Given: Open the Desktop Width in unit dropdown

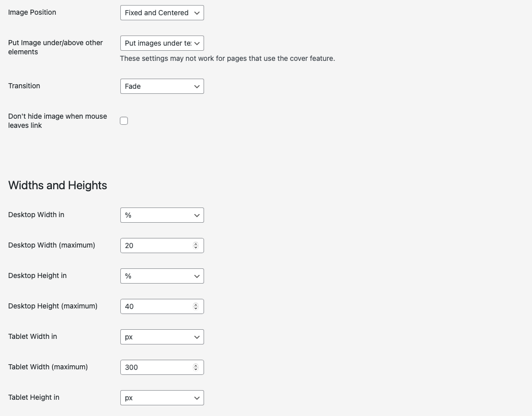Looking at the screenshot, I should 161,215.
